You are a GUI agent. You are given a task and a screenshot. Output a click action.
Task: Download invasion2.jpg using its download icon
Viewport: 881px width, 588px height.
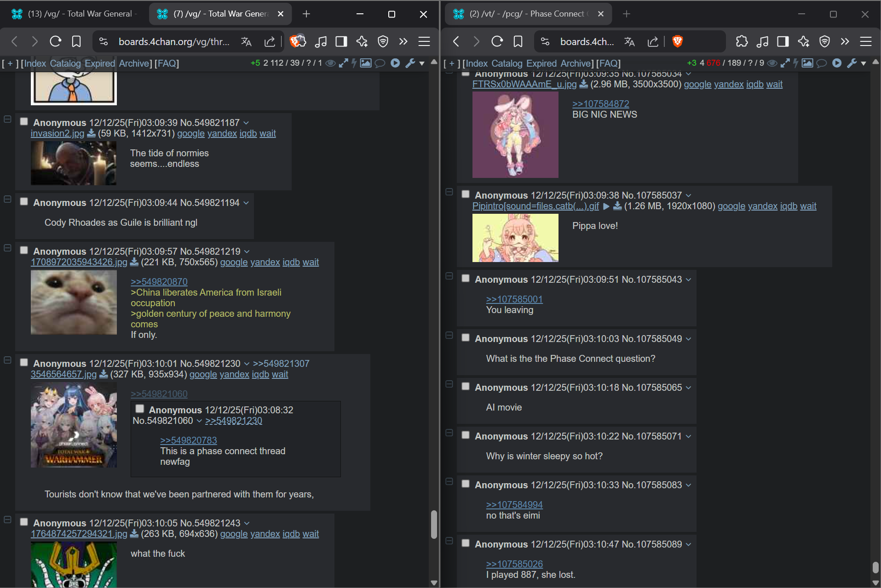point(91,133)
